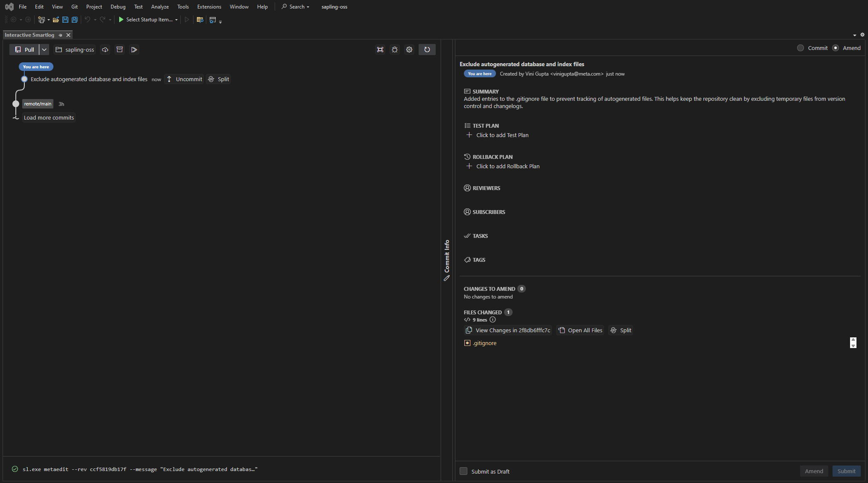Click the Find in Files folder icon
Viewport: 868px width, 483px height.
[199, 20]
